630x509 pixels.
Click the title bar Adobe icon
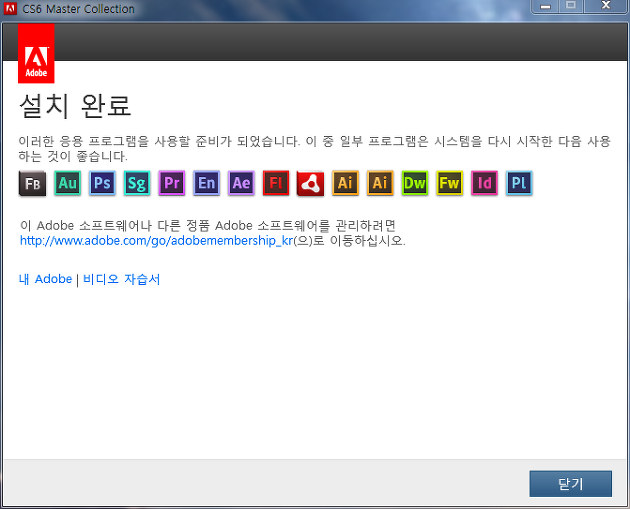[10, 8]
